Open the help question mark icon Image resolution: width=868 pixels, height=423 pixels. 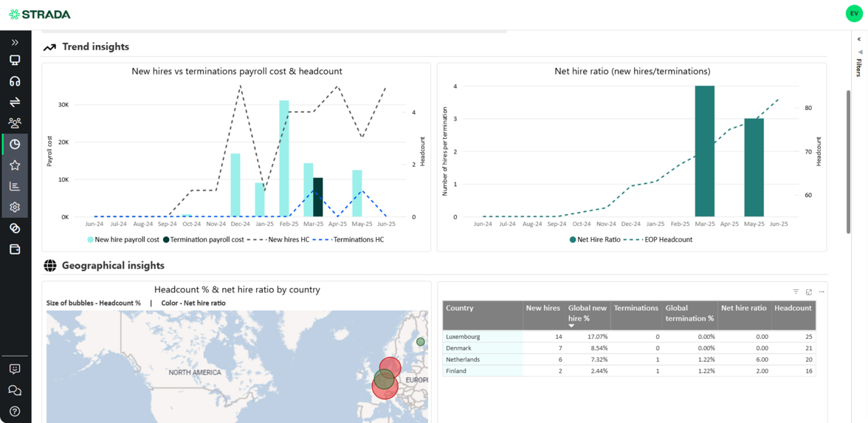click(x=15, y=411)
